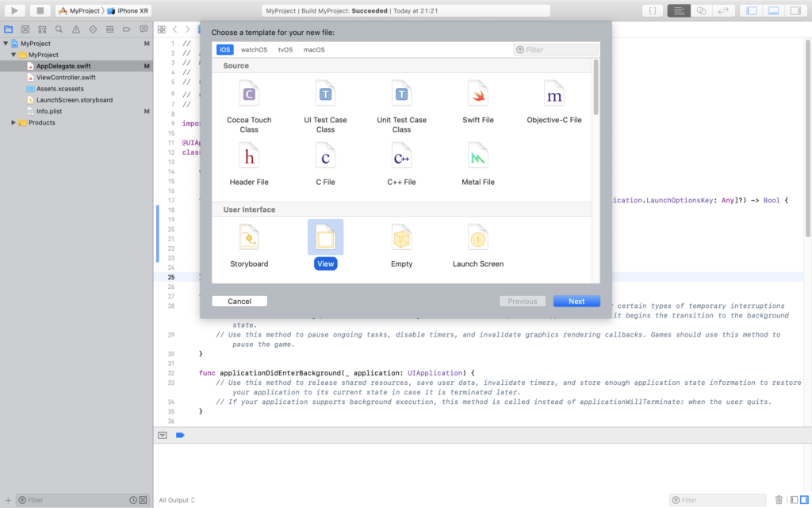Clear the debug console with trash icon
812x508 pixels.
click(779, 500)
